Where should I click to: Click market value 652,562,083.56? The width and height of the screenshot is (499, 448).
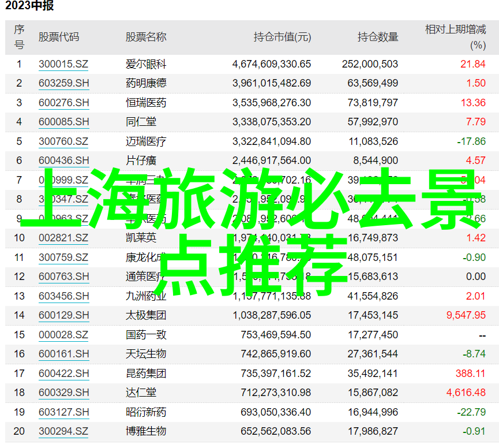point(276,431)
